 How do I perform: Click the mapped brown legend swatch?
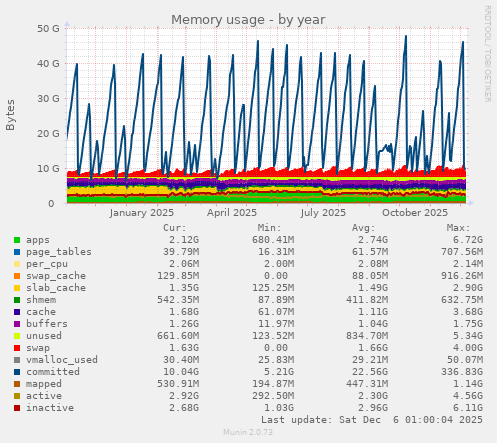[17, 384]
